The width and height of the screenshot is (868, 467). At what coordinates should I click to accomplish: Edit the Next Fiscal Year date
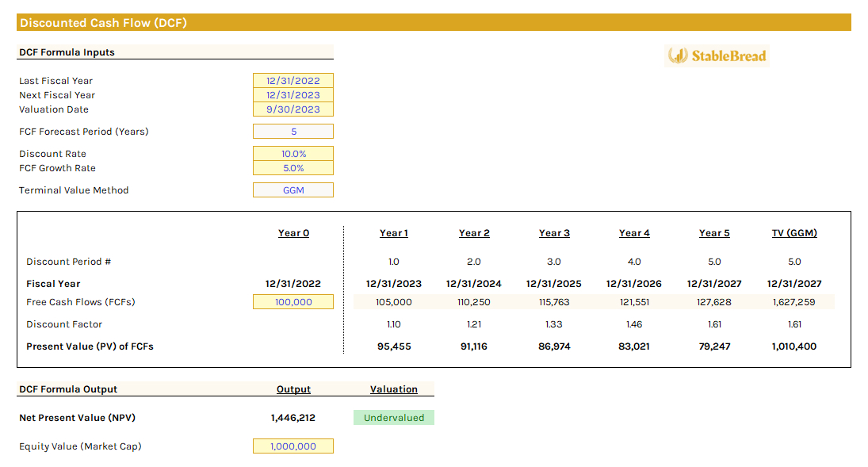[x=293, y=94]
